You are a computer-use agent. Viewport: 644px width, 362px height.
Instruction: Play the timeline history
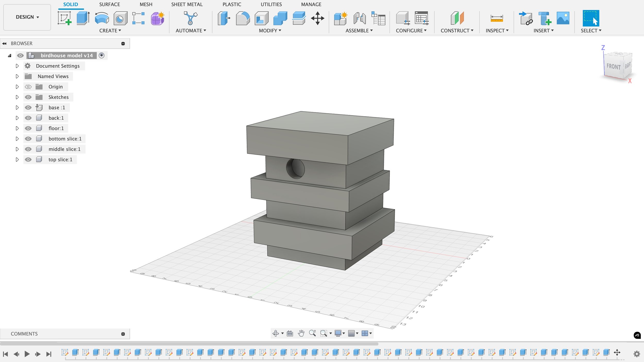pyautogui.click(x=27, y=354)
